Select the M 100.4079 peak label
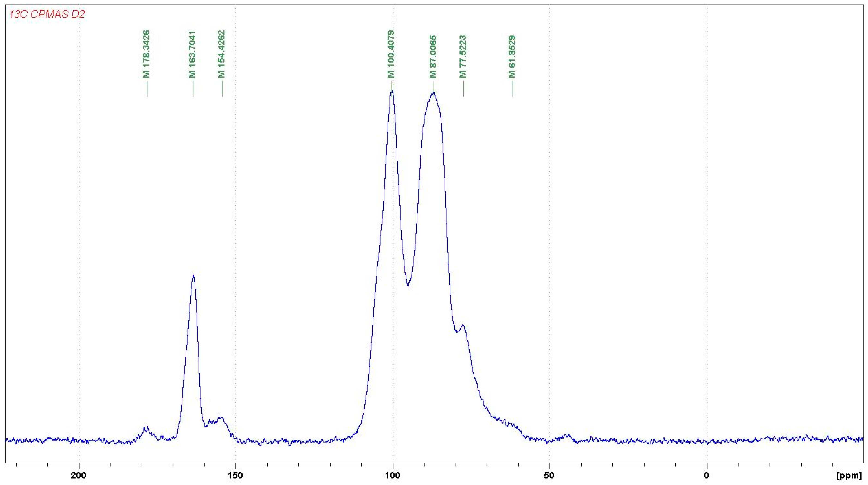The image size is (868, 485). click(391, 54)
